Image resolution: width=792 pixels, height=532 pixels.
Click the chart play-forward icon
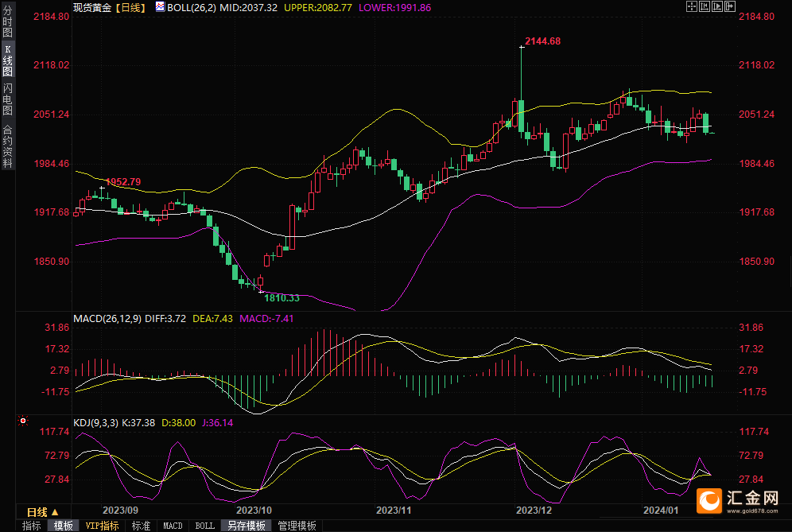click(717, 6)
